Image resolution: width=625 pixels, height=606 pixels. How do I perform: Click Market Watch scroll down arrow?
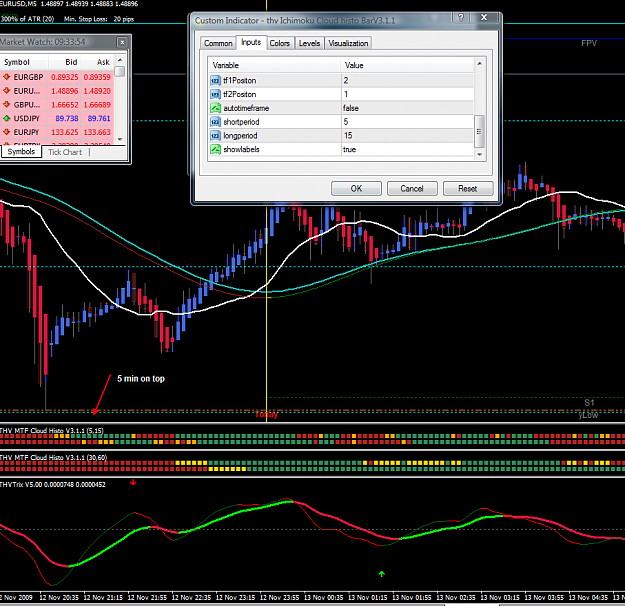[120, 139]
